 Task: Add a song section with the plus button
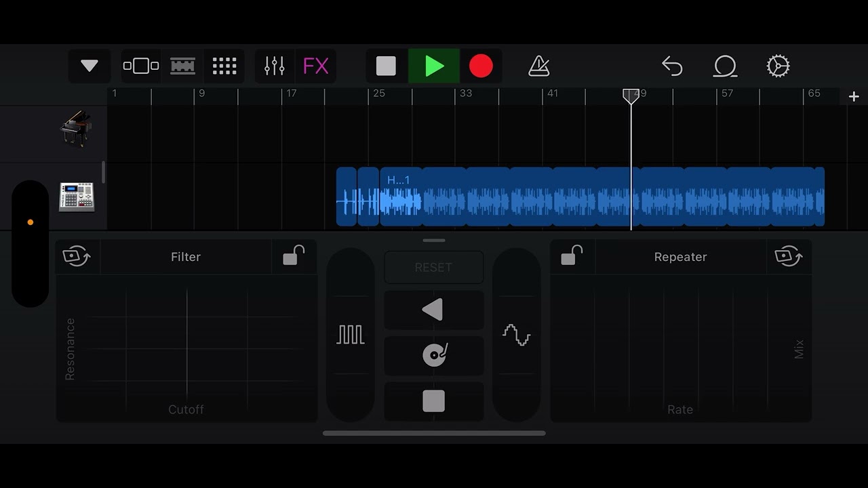[854, 97]
